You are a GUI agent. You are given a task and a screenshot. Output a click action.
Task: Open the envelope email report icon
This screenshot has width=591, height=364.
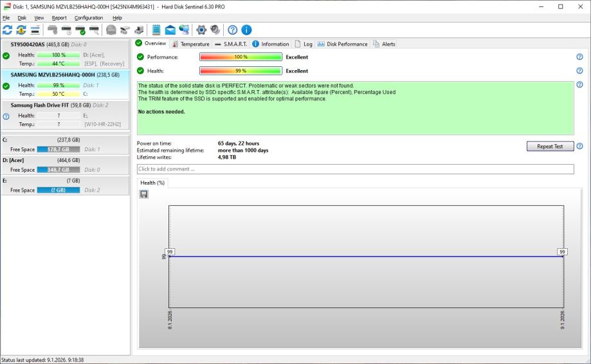[x=170, y=30]
